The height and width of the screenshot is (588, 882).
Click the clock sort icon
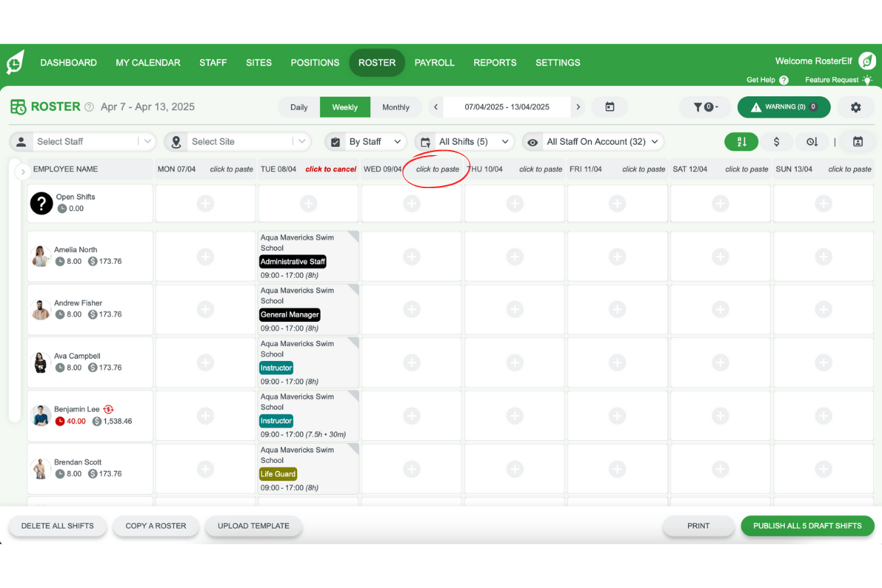click(x=811, y=141)
